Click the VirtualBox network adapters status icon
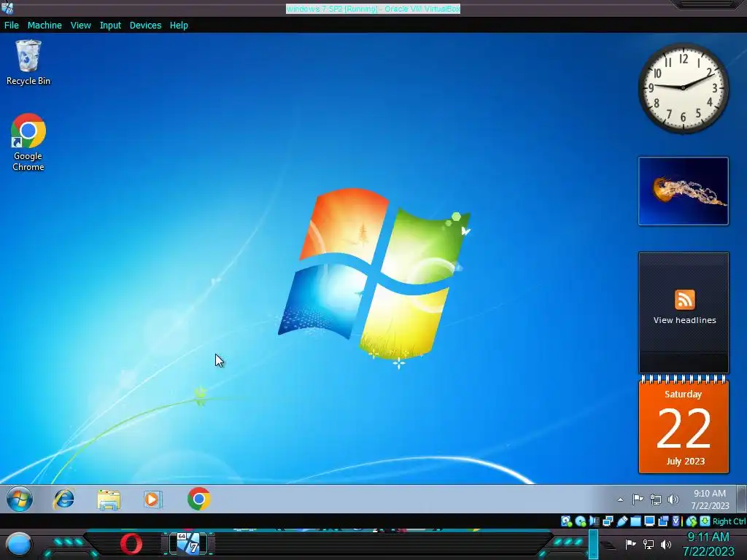Screen dimensions: 747x560 [x=608, y=521]
